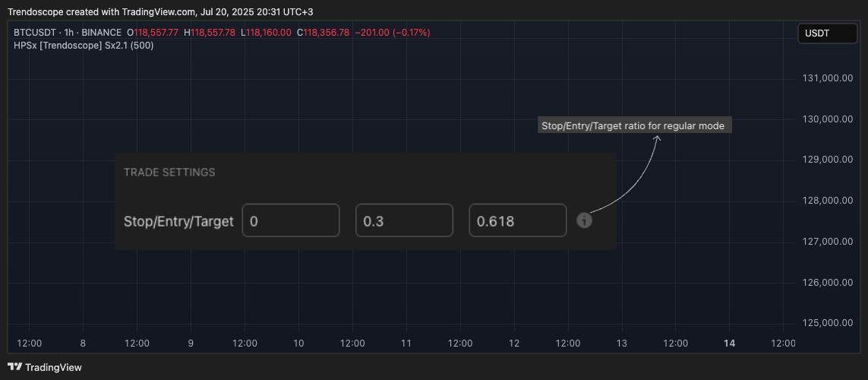
Task: Click the 130,000.00 price axis label
Action: (828, 119)
